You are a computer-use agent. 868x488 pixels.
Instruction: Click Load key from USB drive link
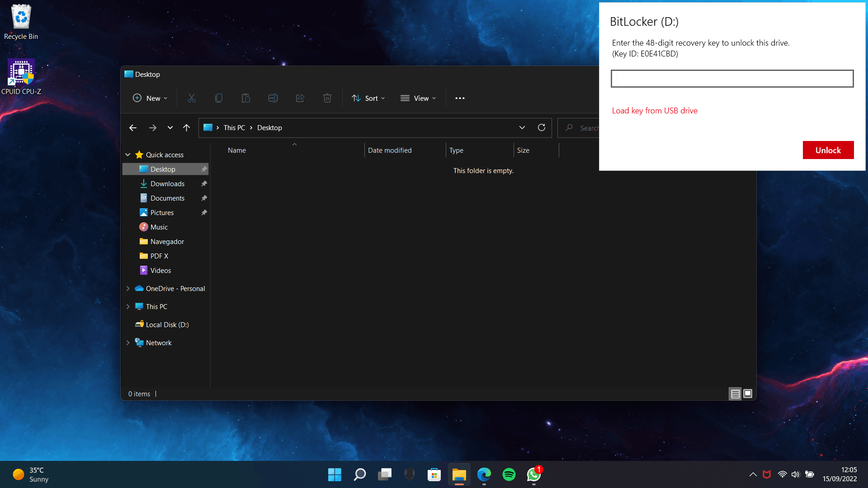click(655, 111)
